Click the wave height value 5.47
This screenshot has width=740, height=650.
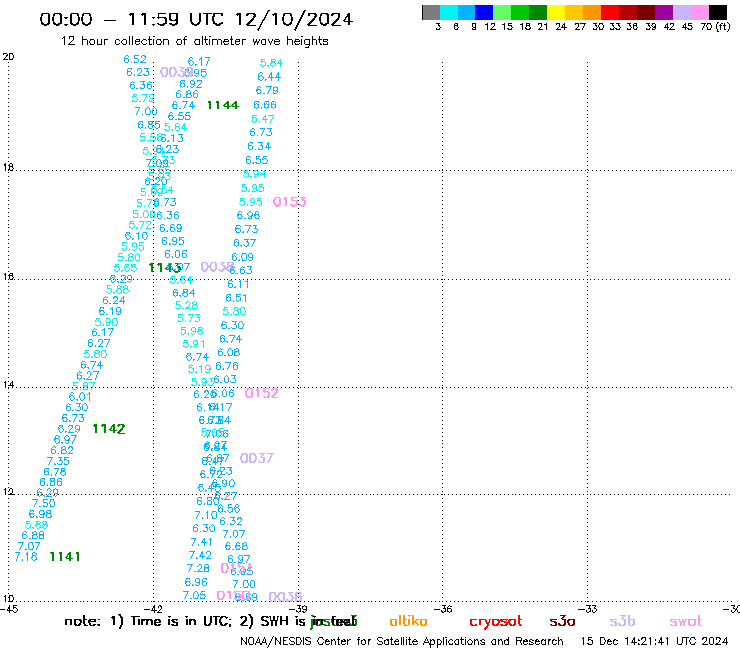click(262, 119)
